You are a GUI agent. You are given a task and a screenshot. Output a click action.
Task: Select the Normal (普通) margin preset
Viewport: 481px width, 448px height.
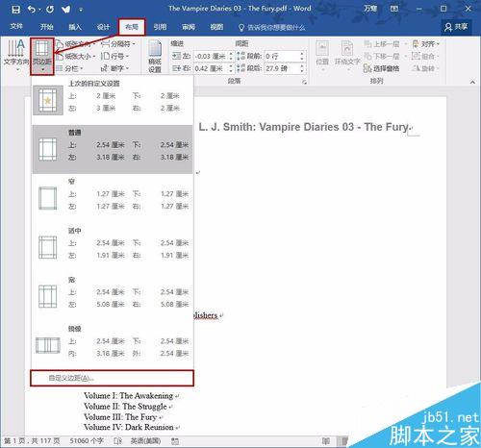click(x=113, y=149)
